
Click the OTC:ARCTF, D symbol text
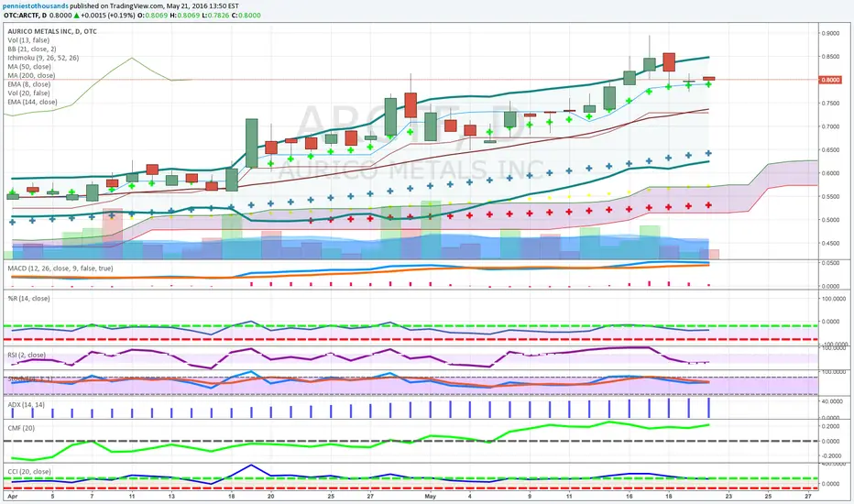[x=25, y=16]
